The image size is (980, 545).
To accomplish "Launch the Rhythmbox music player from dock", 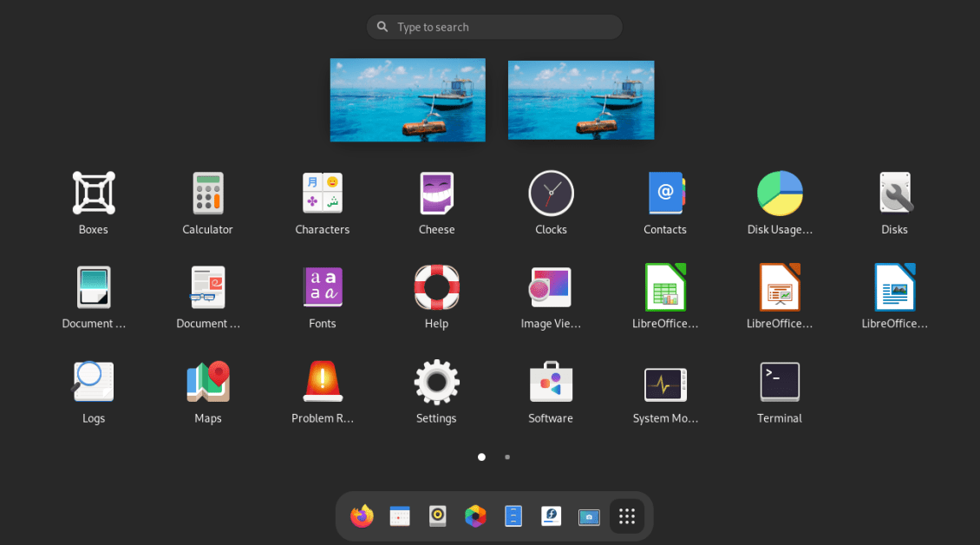I will click(437, 515).
